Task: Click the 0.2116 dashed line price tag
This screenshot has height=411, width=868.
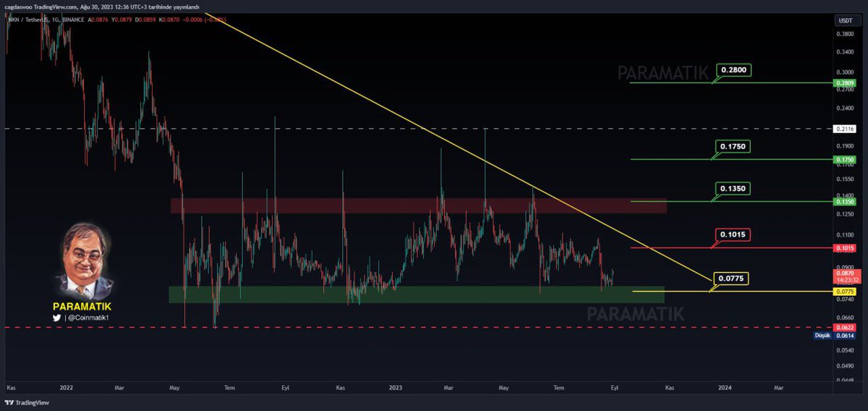Action: click(845, 129)
